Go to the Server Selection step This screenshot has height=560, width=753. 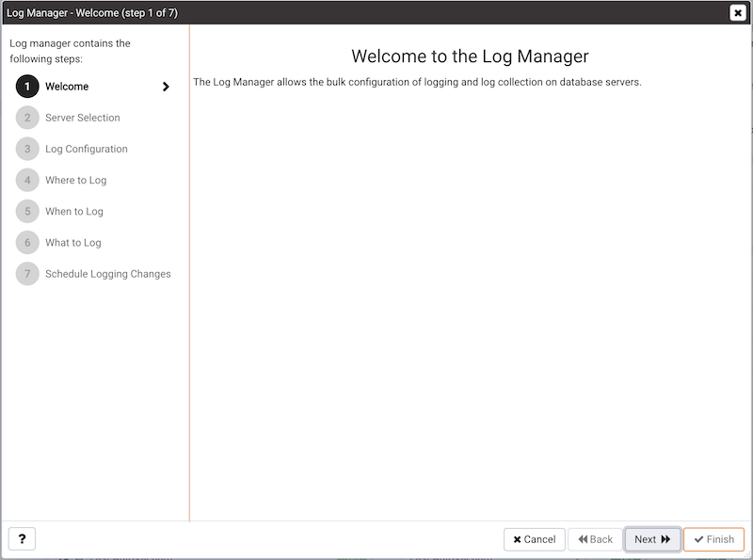[x=83, y=118]
